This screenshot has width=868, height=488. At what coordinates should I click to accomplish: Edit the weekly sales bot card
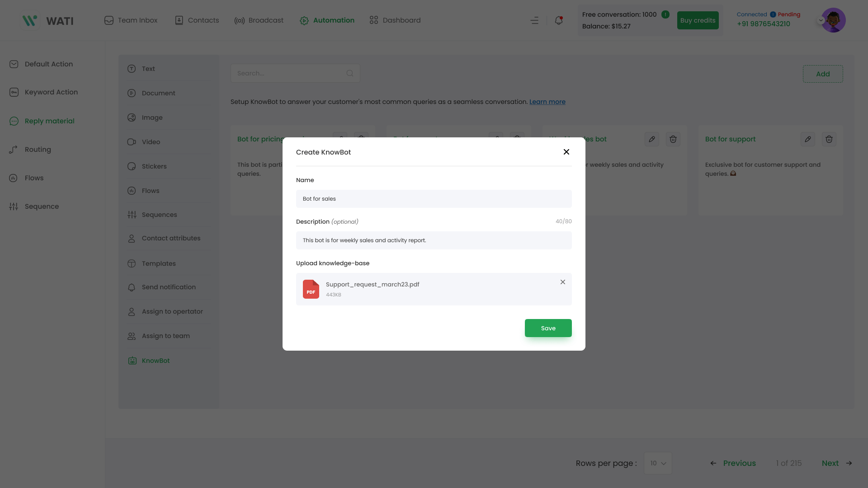click(652, 139)
